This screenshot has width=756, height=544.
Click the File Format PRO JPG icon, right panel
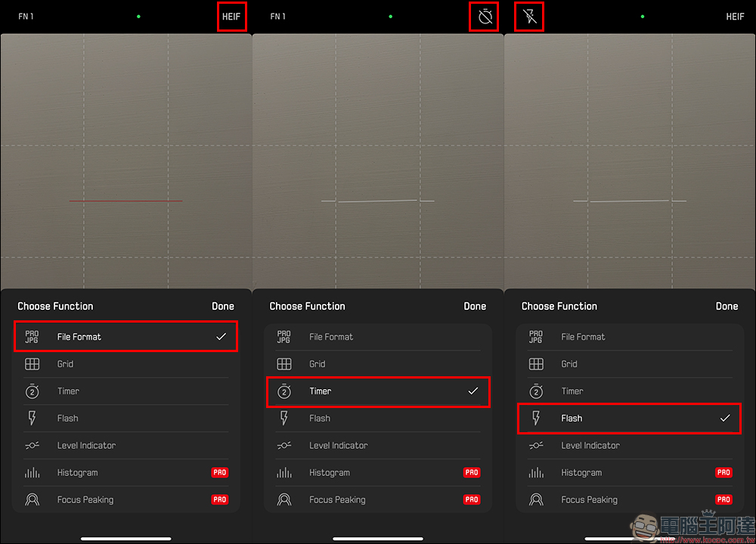(x=536, y=337)
